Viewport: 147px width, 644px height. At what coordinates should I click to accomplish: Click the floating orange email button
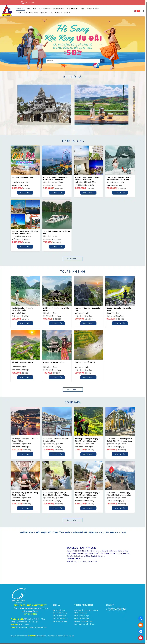(x=141, y=625)
